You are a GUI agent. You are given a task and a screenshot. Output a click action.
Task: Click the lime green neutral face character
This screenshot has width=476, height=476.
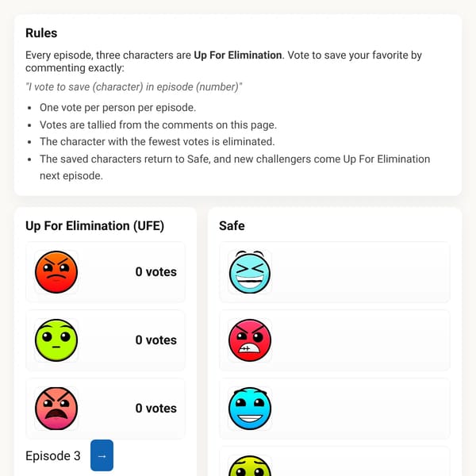(56, 340)
